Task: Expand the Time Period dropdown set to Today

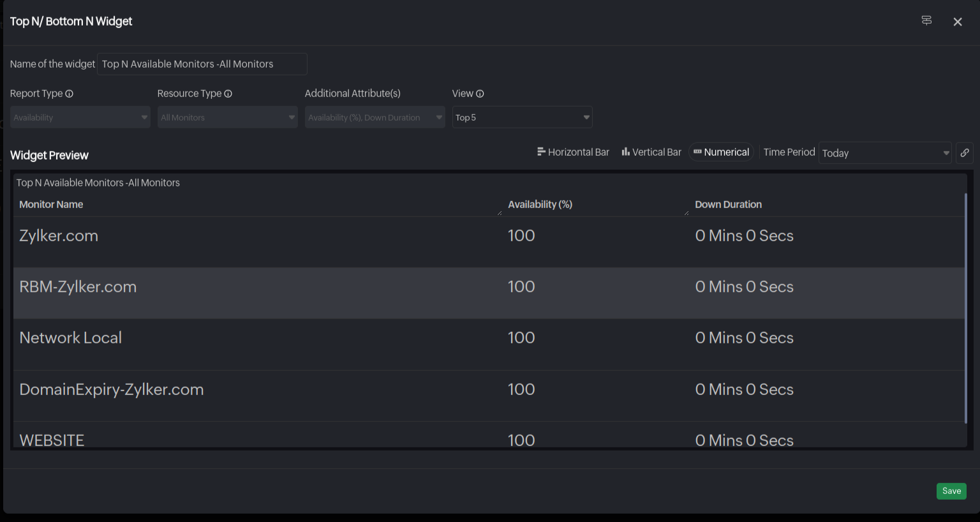Action: pos(884,153)
